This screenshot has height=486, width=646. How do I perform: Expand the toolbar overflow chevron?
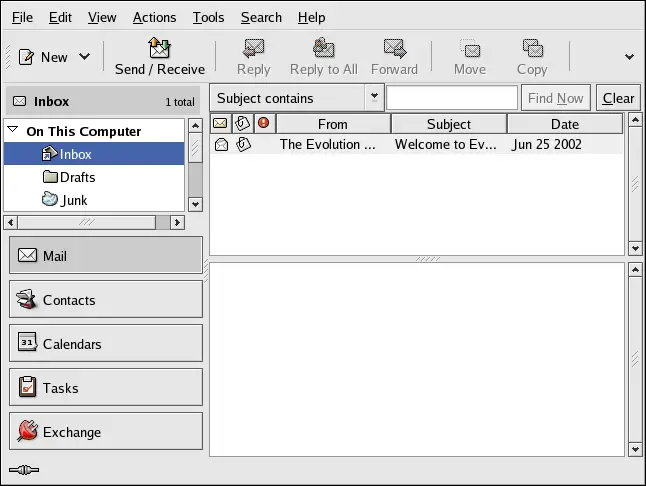pyautogui.click(x=629, y=57)
